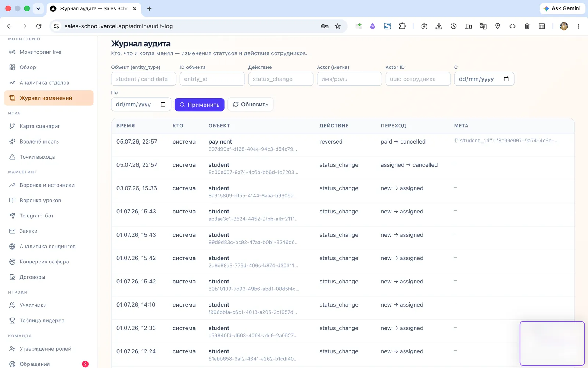
Task: Open the location pin extension icon
Action: point(498,26)
